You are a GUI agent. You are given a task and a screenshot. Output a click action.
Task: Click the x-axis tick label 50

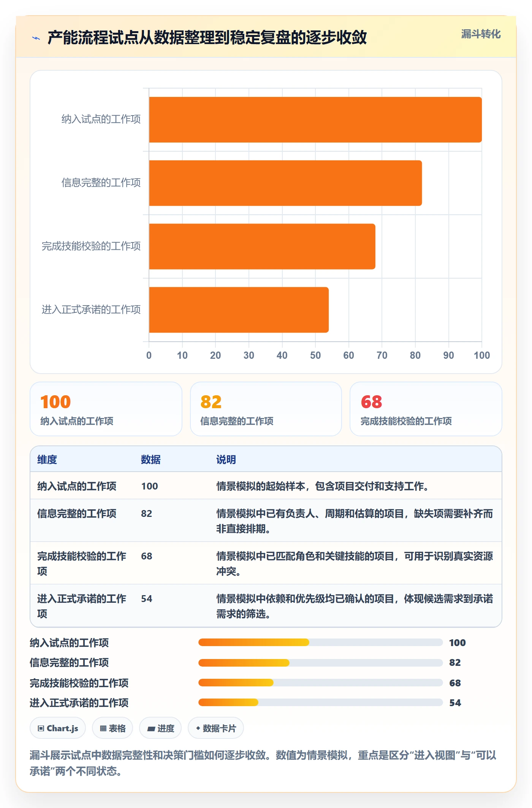tap(315, 355)
